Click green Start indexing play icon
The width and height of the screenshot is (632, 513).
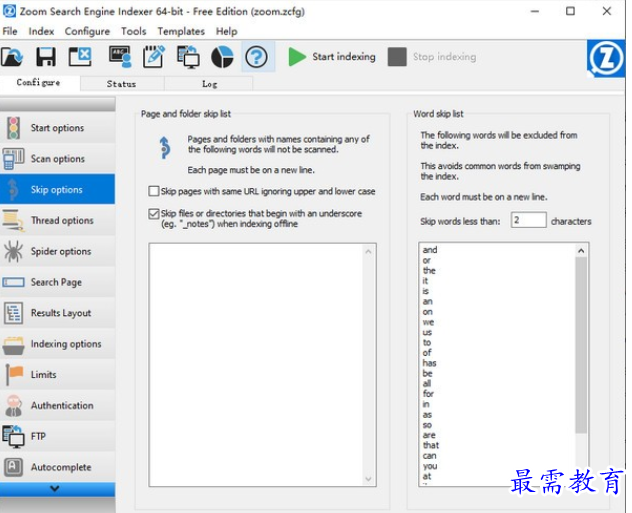point(297,57)
